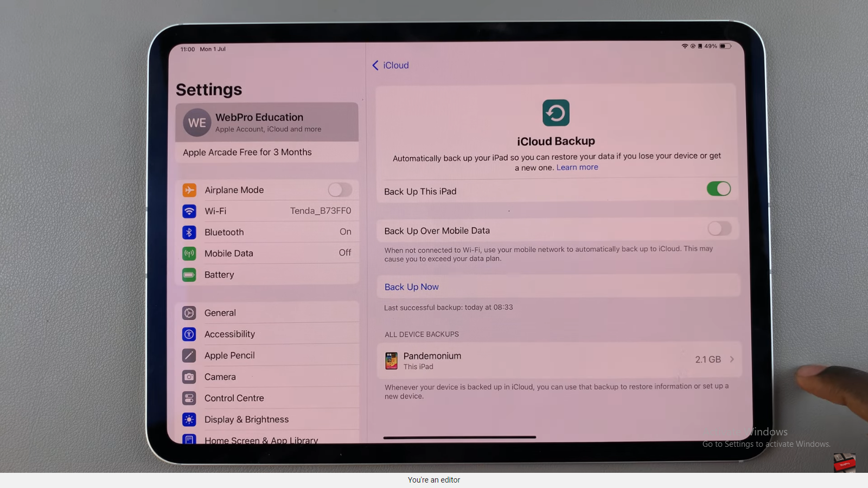Tap ALL DEVICE BACKUPS section header

point(422,335)
